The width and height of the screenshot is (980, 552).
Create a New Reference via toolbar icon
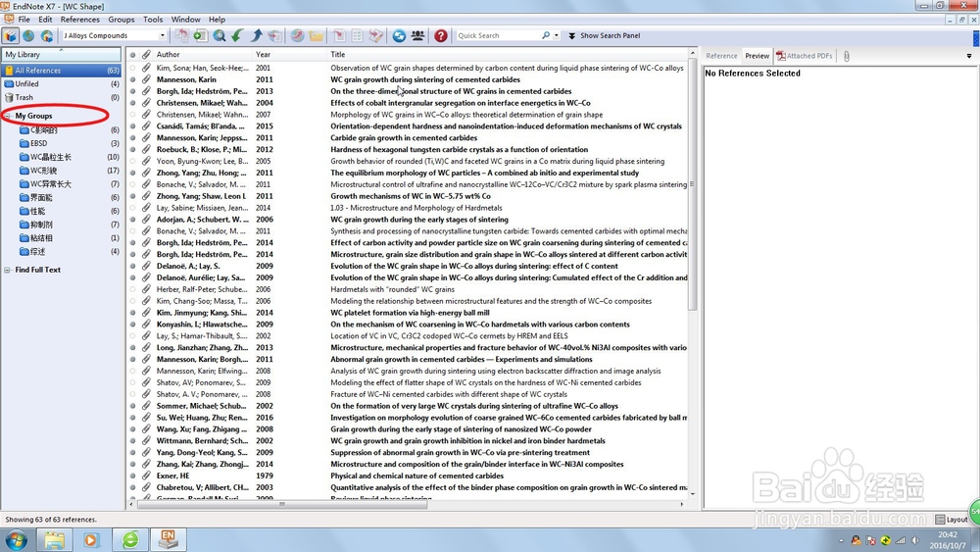[x=200, y=35]
